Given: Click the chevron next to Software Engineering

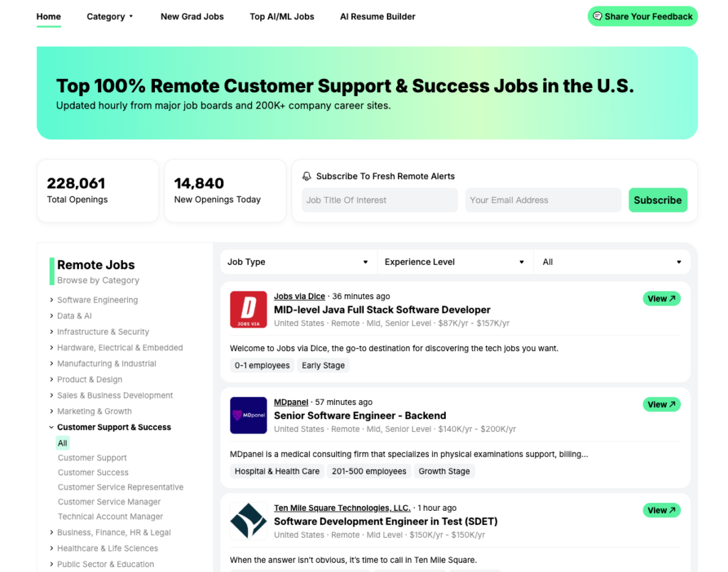Looking at the screenshot, I should pyautogui.click(x=50, y=300).
